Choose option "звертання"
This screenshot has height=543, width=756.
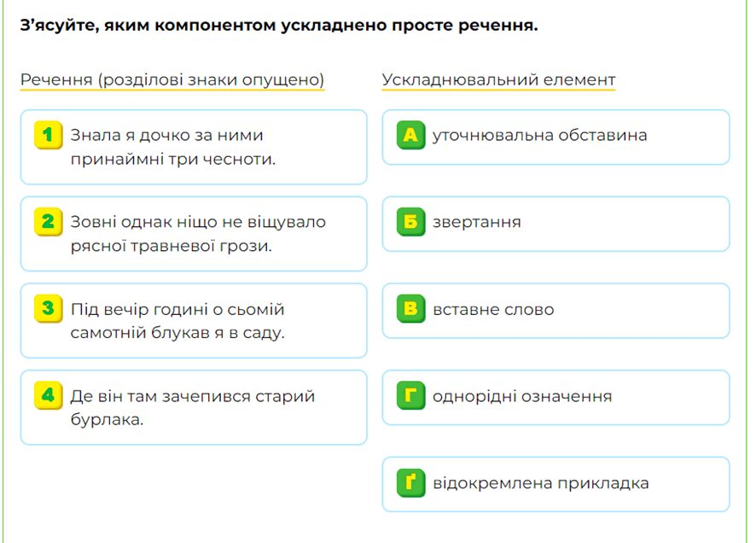(x=556, y=225)
